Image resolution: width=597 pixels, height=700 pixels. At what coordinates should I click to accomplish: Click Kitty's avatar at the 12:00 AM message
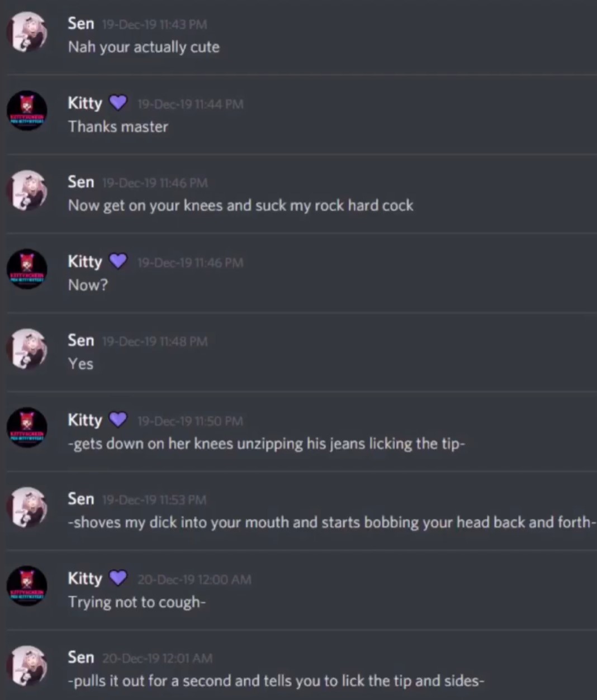click(27, 586)
